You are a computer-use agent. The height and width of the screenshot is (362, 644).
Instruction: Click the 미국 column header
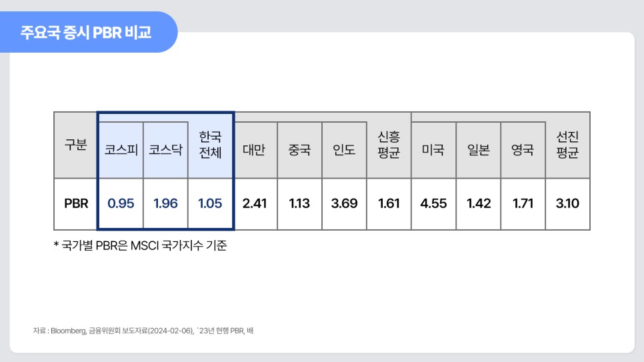[x=433, y=150]
